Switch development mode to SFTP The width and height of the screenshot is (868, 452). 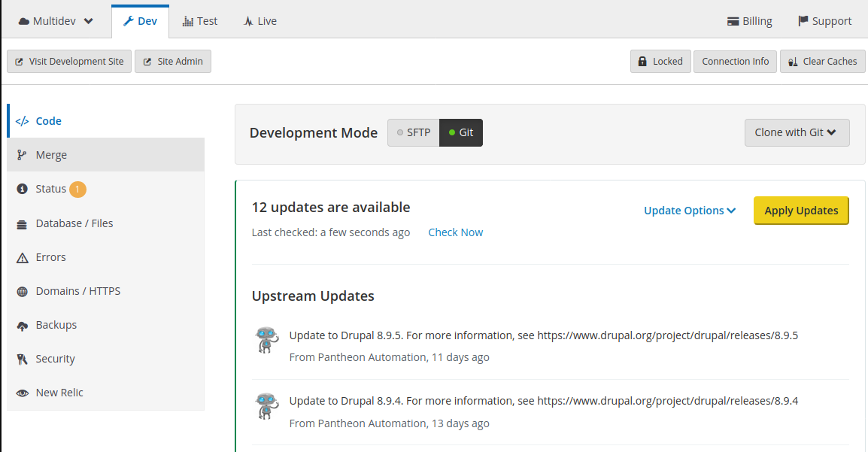414,133
